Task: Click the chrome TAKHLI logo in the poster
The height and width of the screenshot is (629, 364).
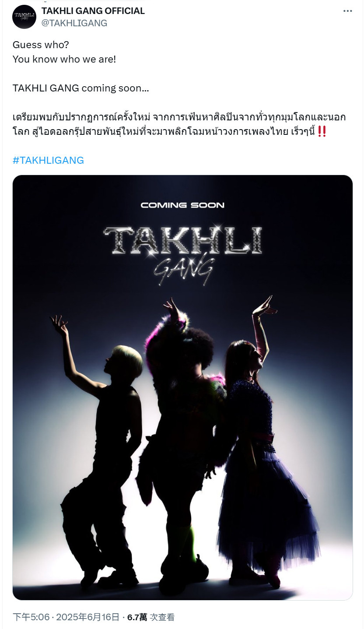Action: [x=183, y=240]
